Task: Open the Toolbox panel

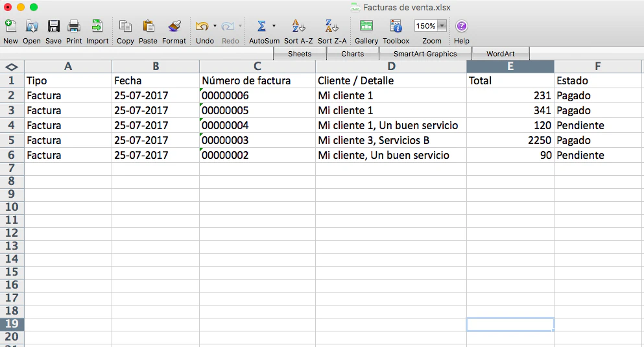Action: click(396, 27)
